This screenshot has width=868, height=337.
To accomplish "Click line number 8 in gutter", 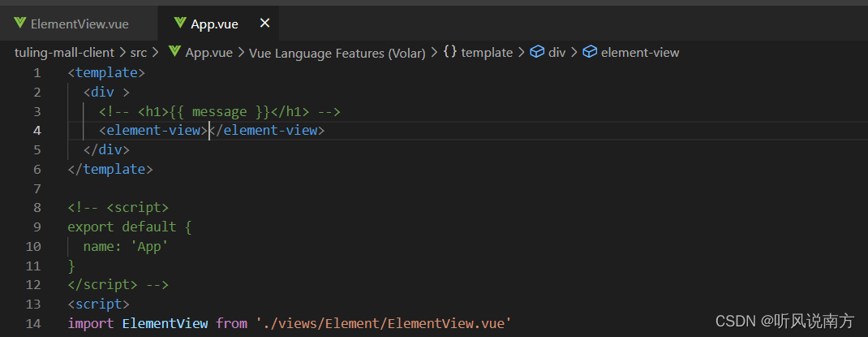I will 37,208.
